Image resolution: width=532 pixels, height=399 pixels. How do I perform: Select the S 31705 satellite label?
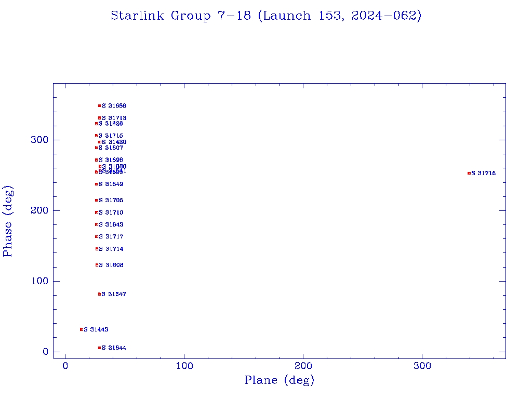point(111,200)
